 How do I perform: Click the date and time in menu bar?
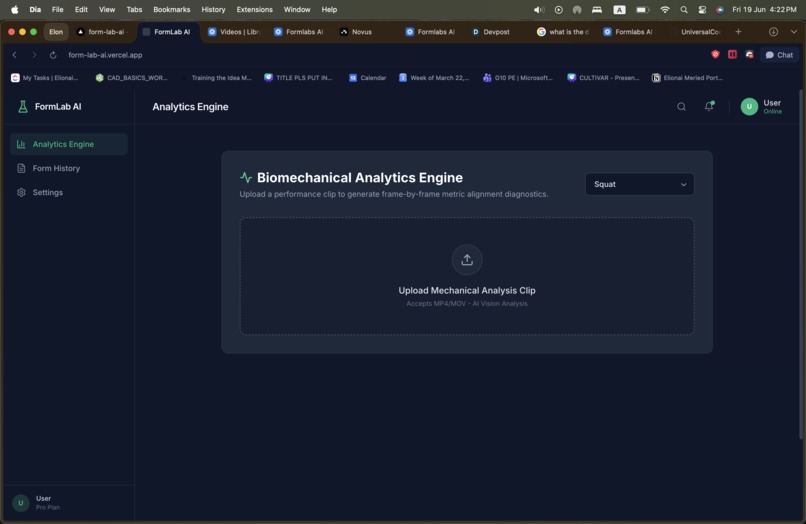[764, 9]
